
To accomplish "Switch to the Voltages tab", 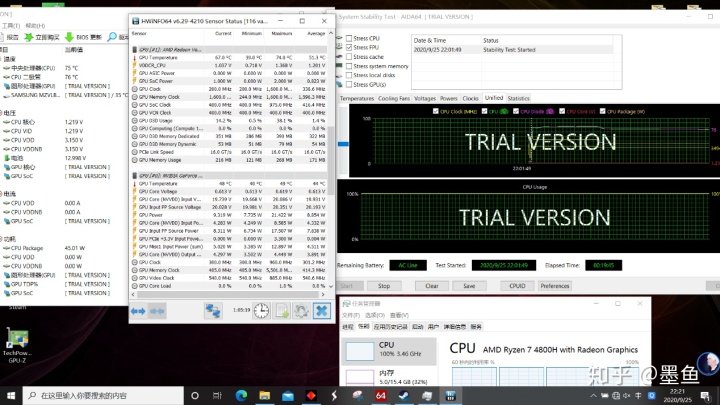I will pos(425,98).
